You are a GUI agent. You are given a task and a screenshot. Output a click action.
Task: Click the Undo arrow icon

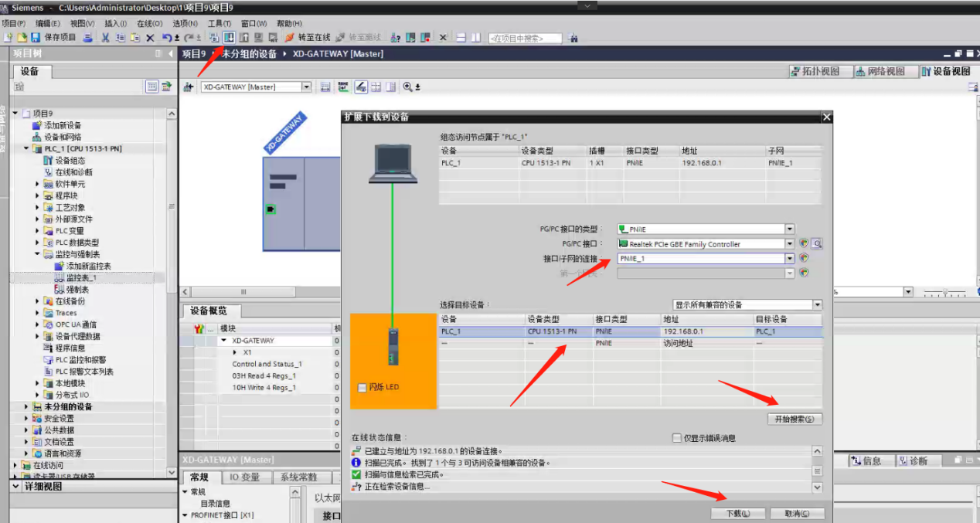166,37
